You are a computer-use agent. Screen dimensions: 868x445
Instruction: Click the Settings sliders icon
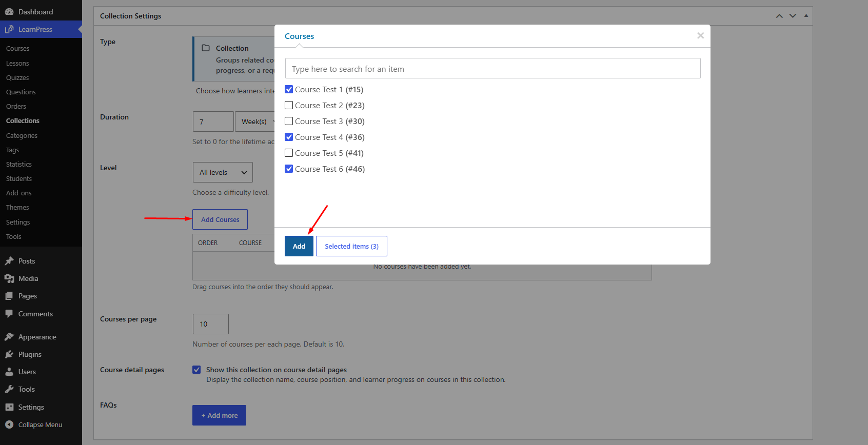9,407
